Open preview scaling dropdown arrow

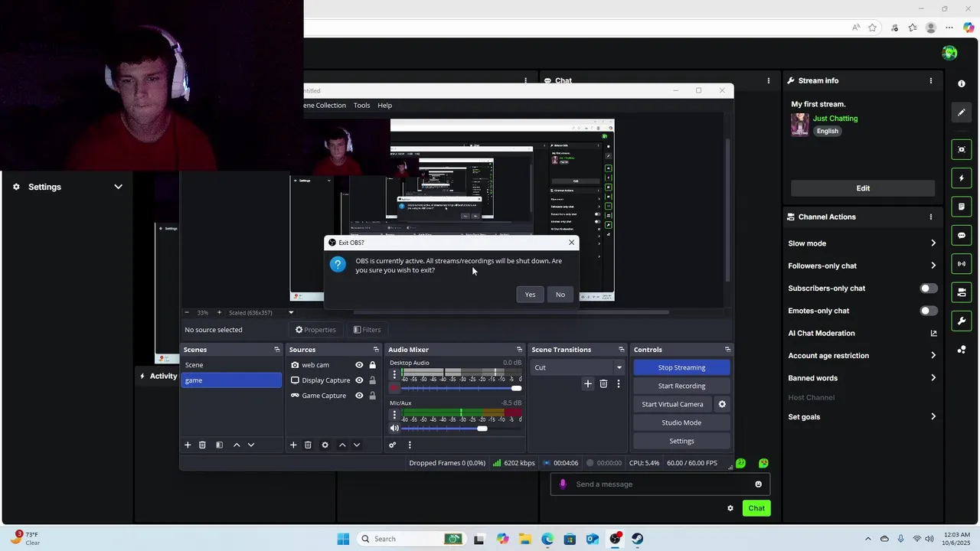point(291,312)
